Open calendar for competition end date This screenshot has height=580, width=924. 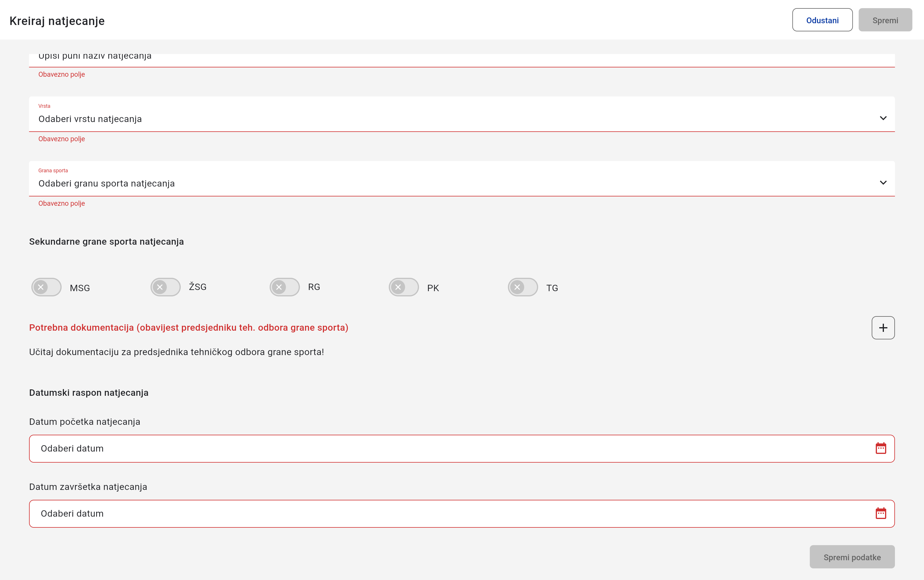[881, 513]
